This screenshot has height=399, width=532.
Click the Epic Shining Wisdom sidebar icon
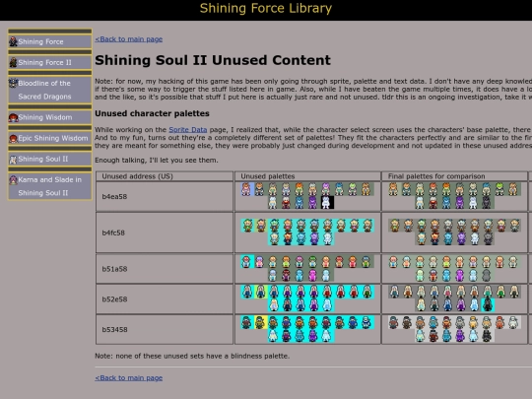point(13,139)
